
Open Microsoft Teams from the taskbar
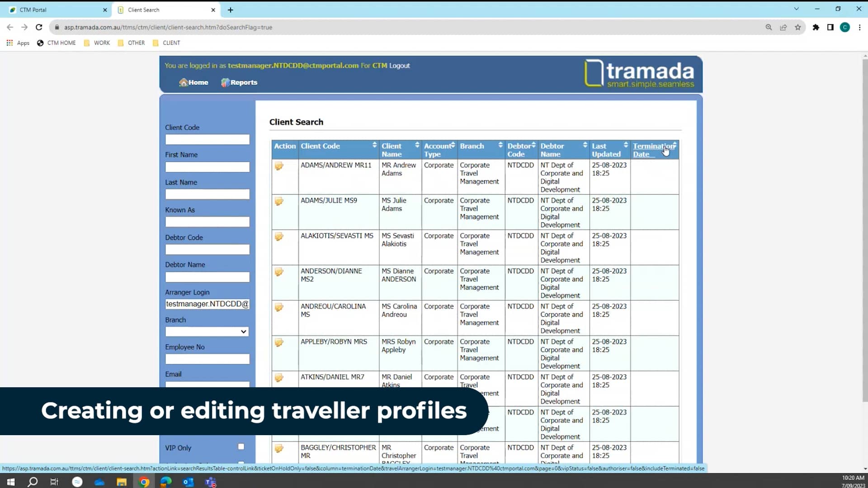[x=211, y=482]
